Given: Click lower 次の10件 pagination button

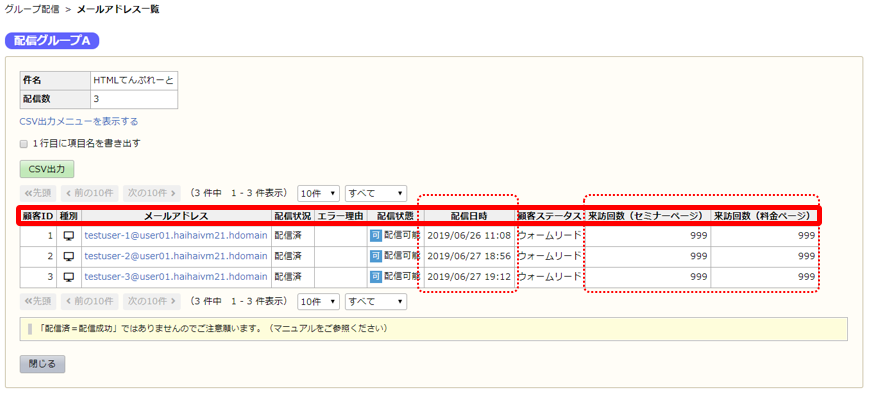Looking at the screenshot, I should (x=152, y=302).
